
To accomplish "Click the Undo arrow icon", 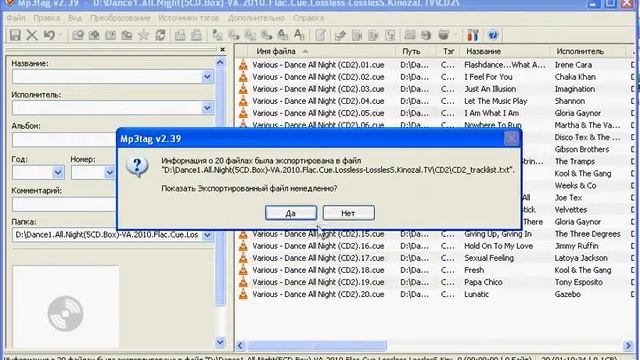I will pos(49,35).
